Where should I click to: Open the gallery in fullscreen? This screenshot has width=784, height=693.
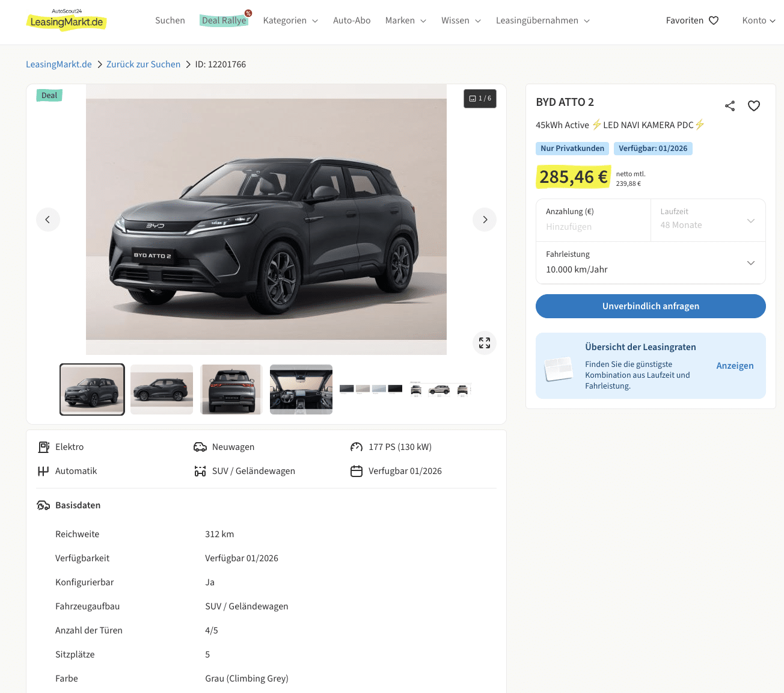[x=485, y=343]
